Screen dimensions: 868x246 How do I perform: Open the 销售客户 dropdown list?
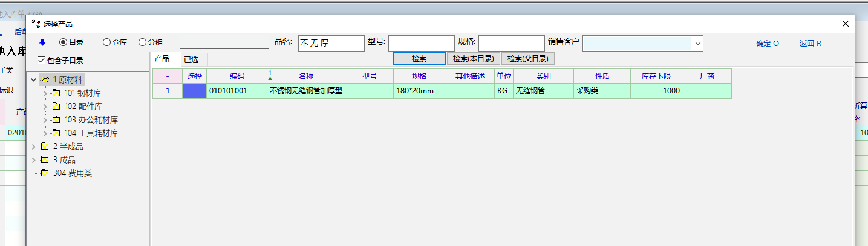coord(697,43)
